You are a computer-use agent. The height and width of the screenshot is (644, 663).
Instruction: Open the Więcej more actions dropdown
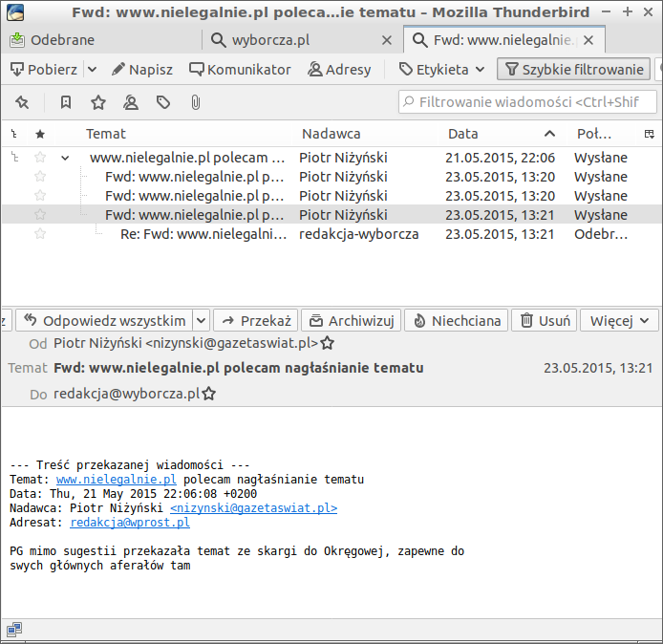tap(619, 321)
